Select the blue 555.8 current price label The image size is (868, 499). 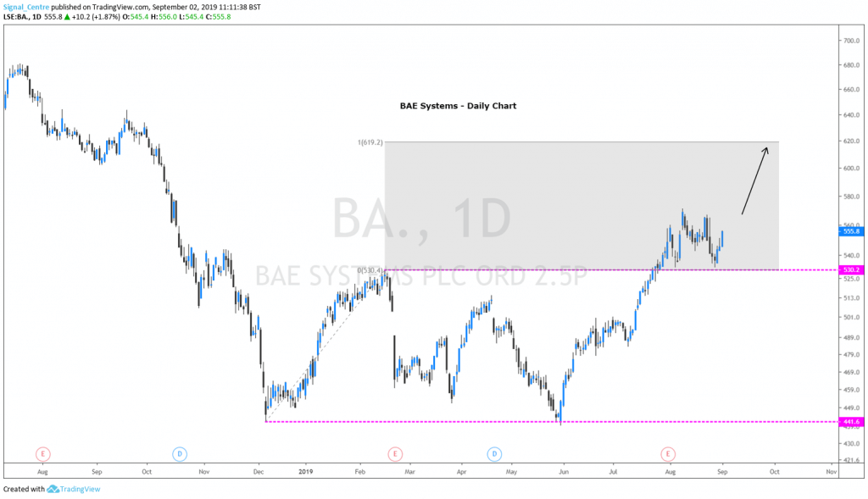coord(851,231)
